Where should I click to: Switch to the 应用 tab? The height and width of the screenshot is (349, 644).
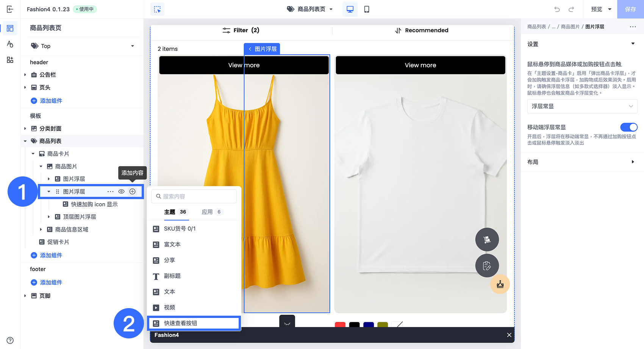tap(207, 212)
